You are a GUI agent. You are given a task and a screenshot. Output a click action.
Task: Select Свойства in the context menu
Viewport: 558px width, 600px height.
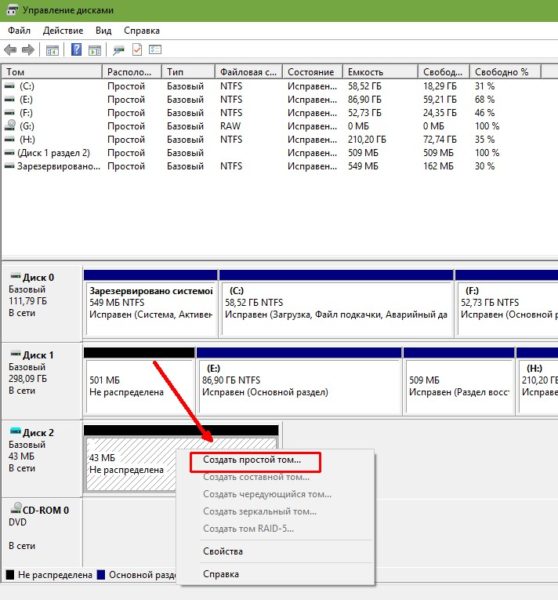click(223, 551)
